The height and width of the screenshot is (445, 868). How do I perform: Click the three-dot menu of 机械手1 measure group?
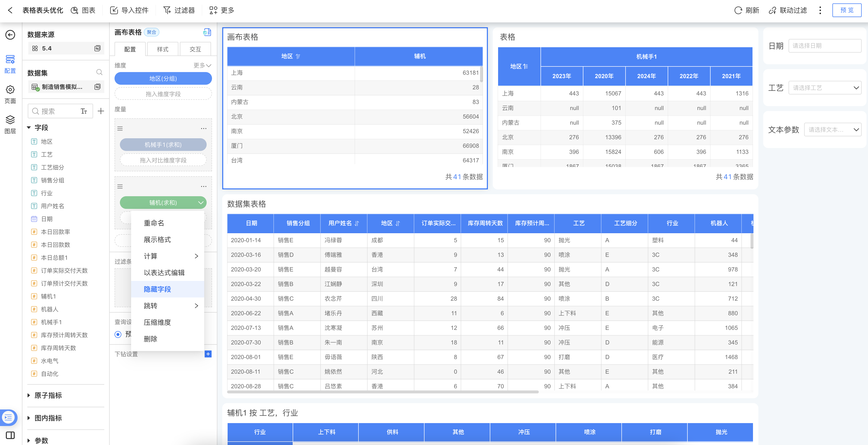pos(203,128)
